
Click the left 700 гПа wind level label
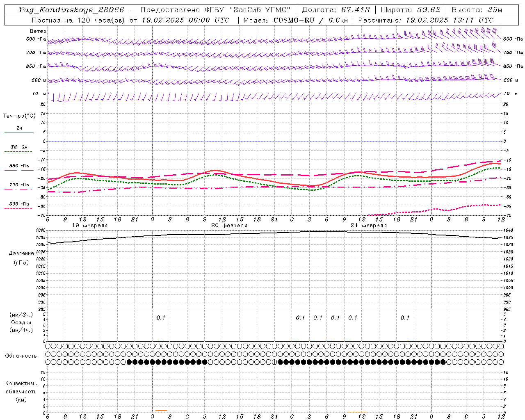tap(36, 52)
